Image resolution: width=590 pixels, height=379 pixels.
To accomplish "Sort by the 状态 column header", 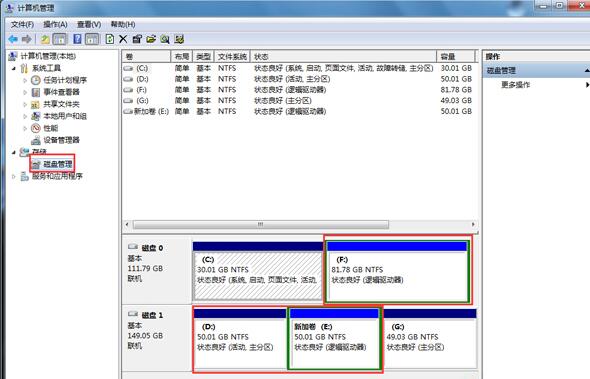I will pos(344,56).
